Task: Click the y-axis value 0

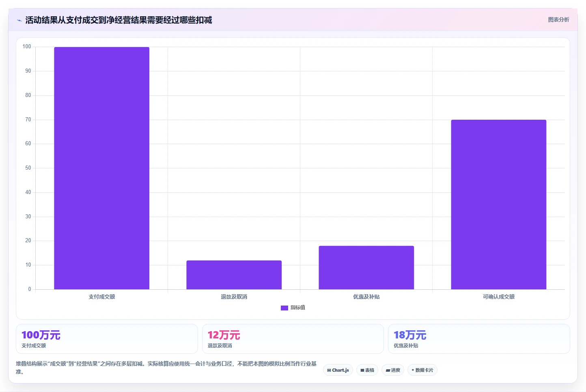Action: (x=30, y=289)
